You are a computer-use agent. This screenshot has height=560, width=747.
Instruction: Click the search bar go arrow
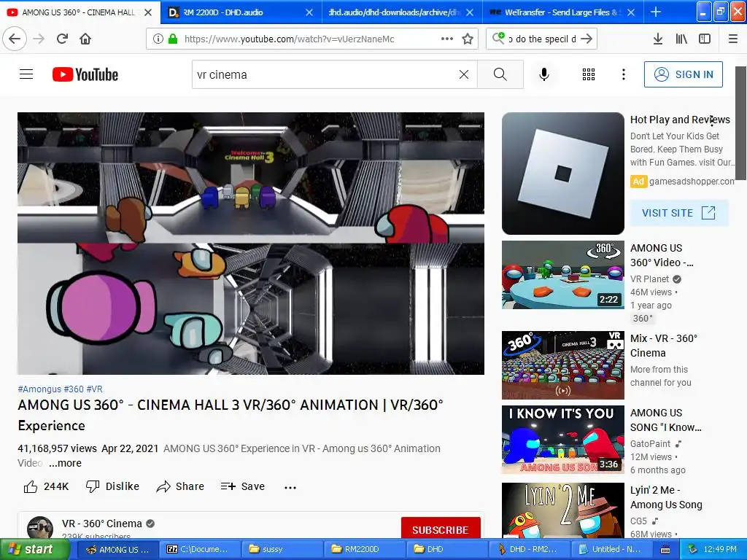[587, 39]
